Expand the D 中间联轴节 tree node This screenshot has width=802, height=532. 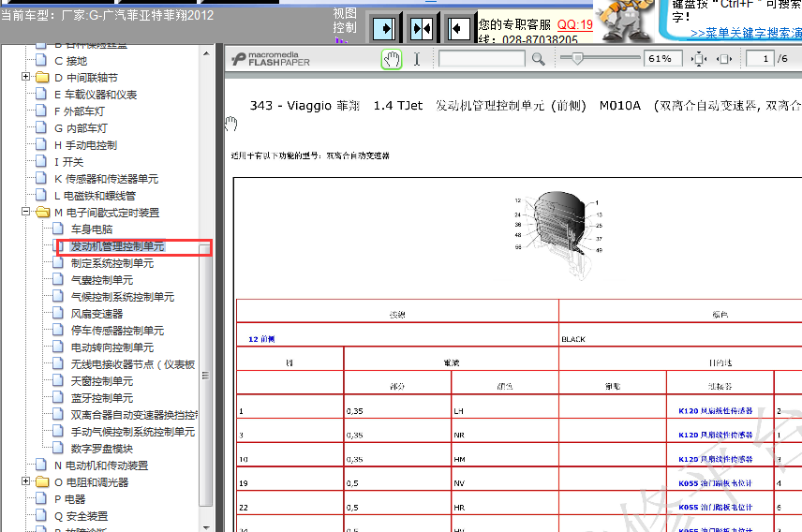pyautogui.click(x=25, y=77)
